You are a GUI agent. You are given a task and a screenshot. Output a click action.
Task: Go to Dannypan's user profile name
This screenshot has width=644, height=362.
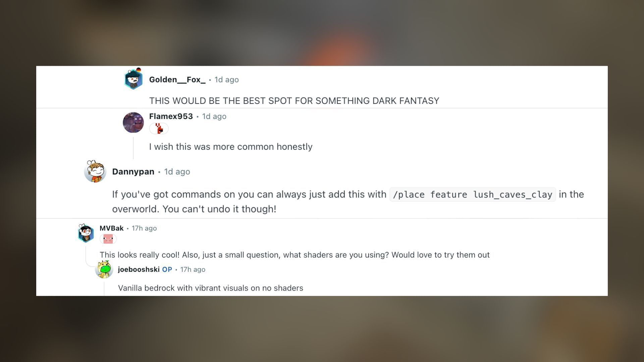(x=133, y=172)
